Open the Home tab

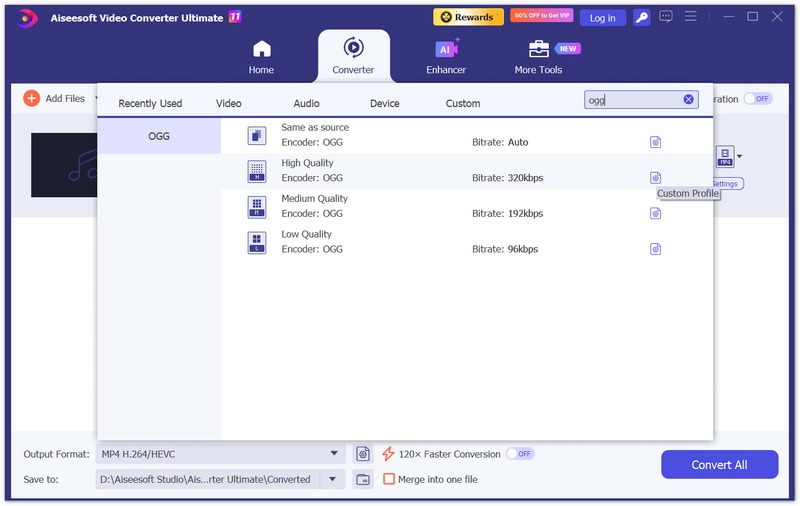point(261,57)
